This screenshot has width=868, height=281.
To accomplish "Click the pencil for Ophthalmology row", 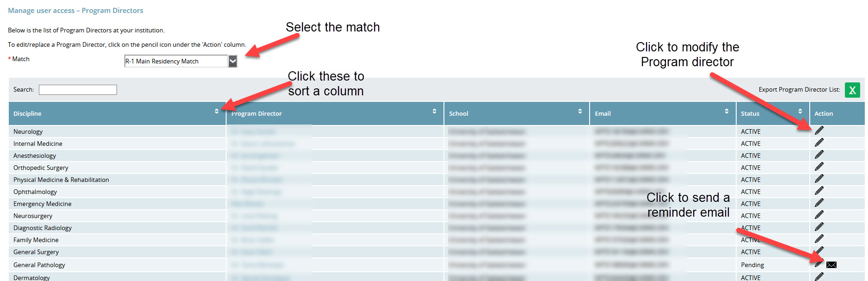I will tap(819, 191).
